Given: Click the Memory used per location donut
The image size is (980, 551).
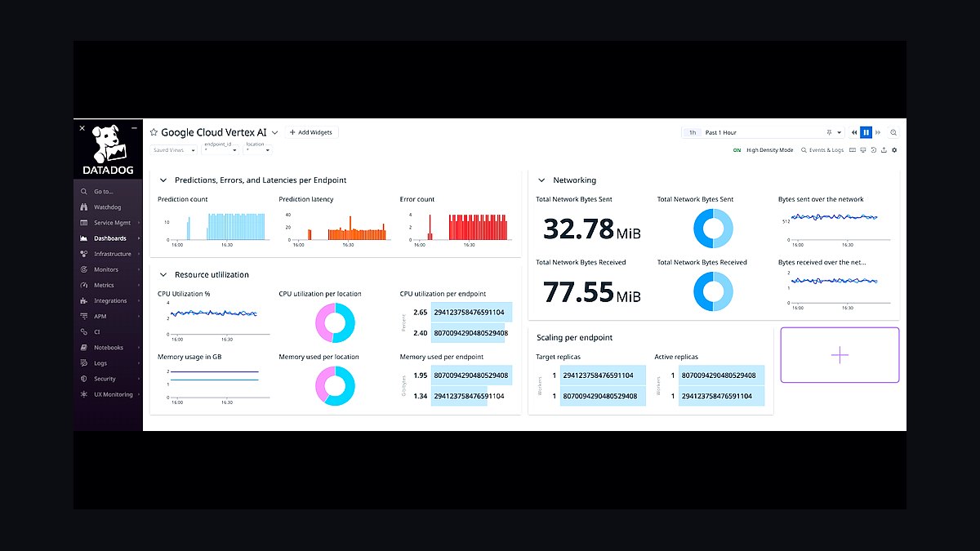Looking at the screenshot, I should pyautogui.click(x=336, y=385).
